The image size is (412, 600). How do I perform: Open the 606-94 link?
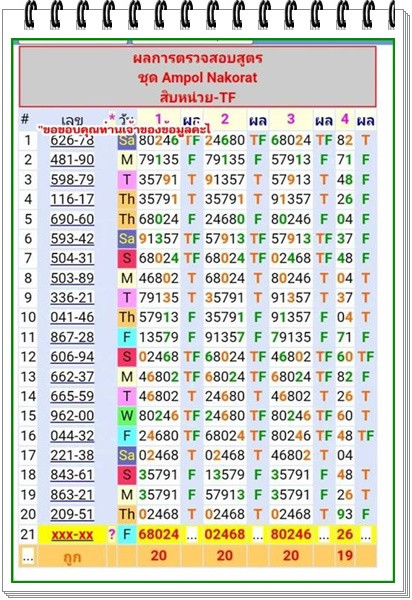72,357
